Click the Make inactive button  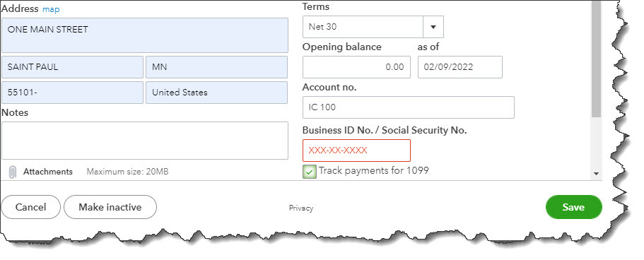(x=110, y=207)
